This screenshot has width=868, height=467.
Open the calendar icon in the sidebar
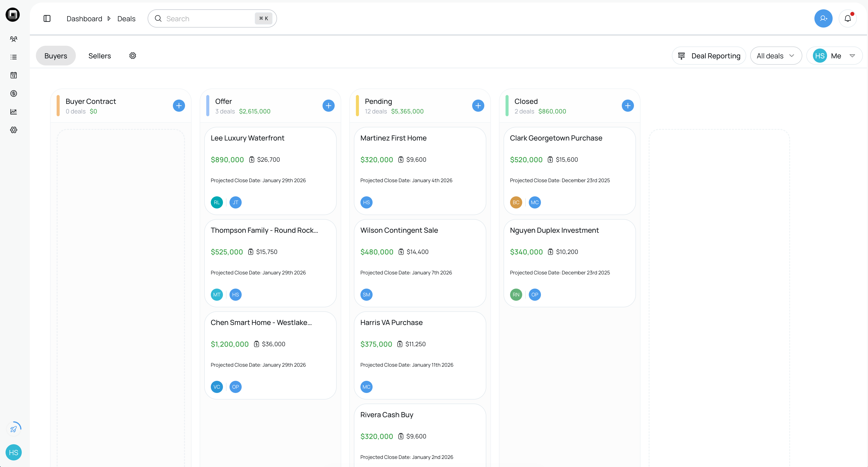pyautogui.click(x=13, y=75)
